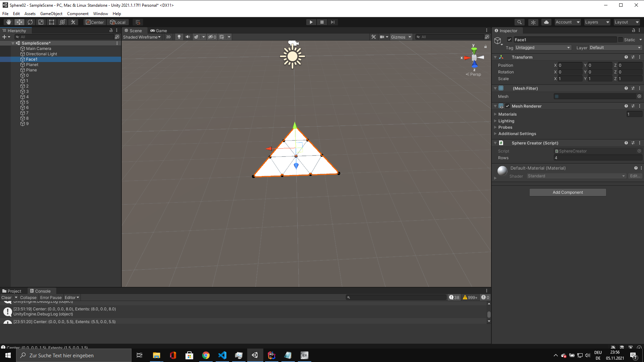
Task: Select the Rotate tool
Action: 30,22
